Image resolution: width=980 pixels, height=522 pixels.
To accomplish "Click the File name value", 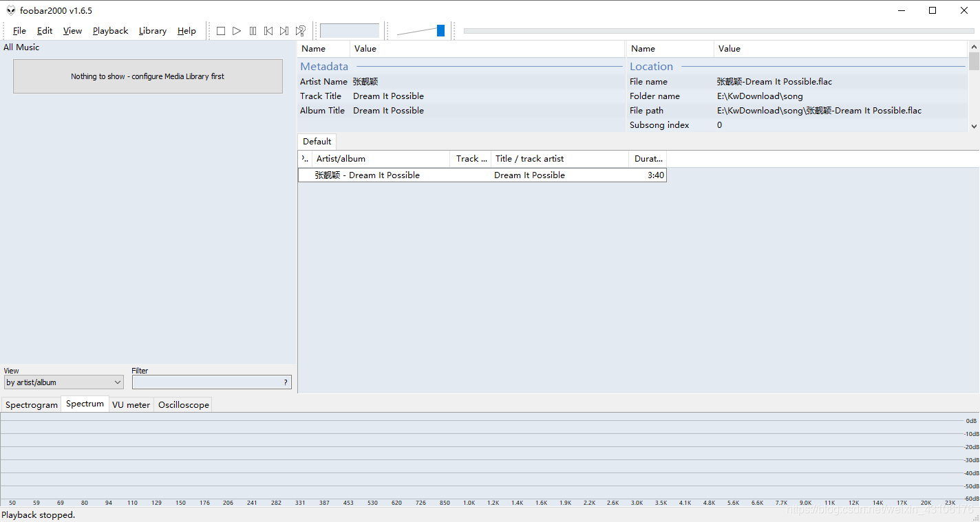I will pyautogui.click(x=774, y=82).
